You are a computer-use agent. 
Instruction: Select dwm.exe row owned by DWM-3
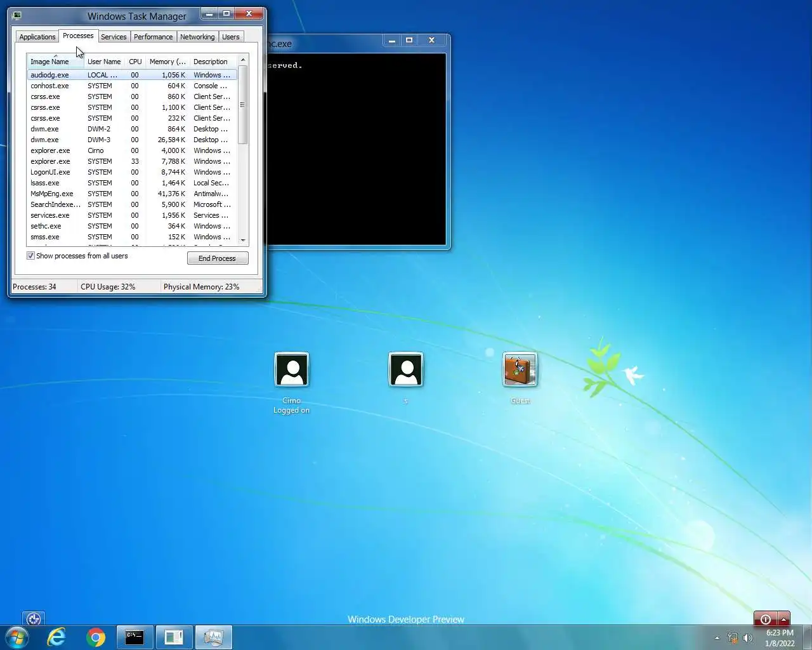pyautogui.click(x=132, y=140)
